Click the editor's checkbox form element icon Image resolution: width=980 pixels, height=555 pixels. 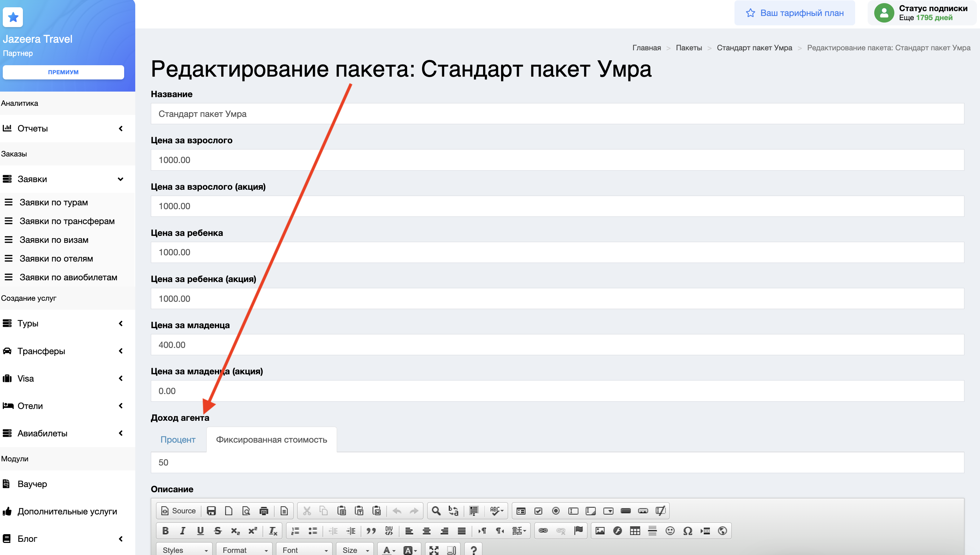click(538, 511)
